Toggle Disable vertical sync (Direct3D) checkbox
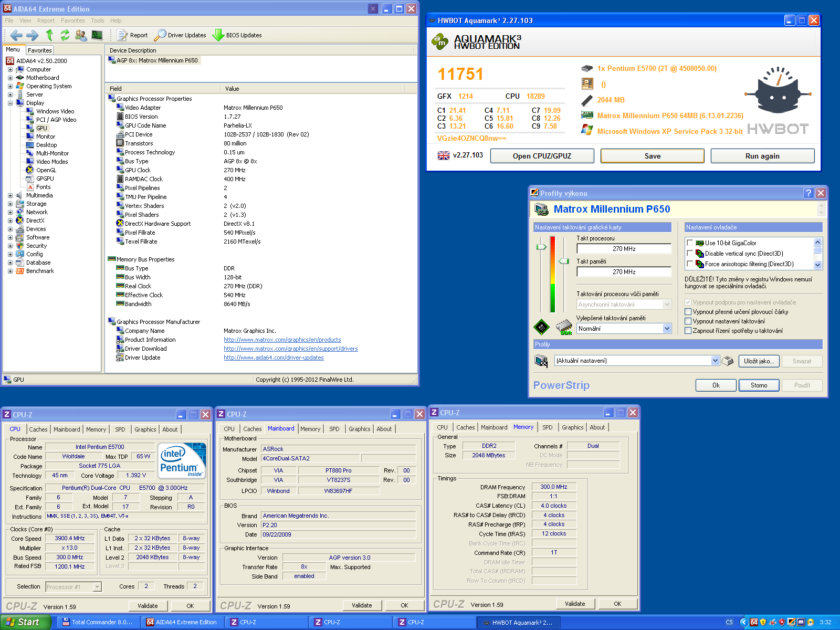 tap(690, 253)
